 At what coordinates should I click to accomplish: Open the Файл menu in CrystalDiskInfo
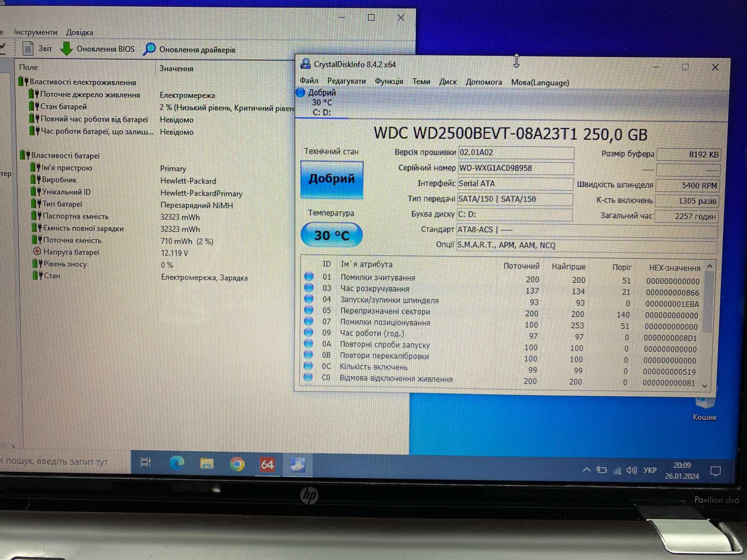click(x=309, y=81)
